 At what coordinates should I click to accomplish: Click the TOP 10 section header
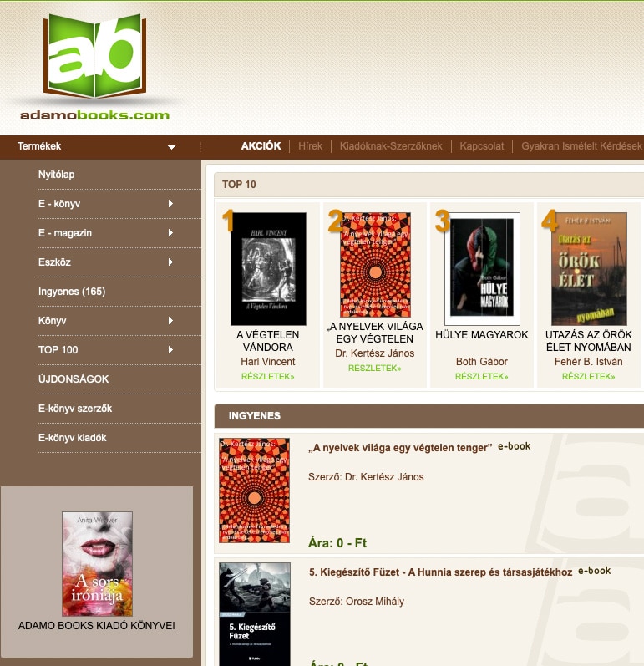428,185
